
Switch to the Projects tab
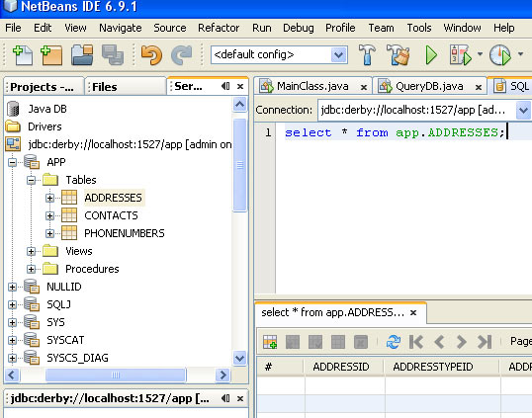44,87
